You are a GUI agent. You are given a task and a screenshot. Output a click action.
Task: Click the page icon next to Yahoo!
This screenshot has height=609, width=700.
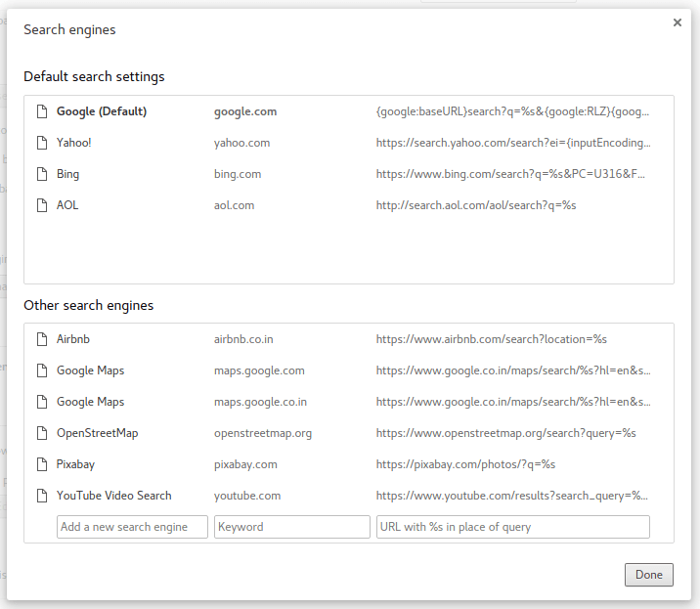tap(41, 143)
